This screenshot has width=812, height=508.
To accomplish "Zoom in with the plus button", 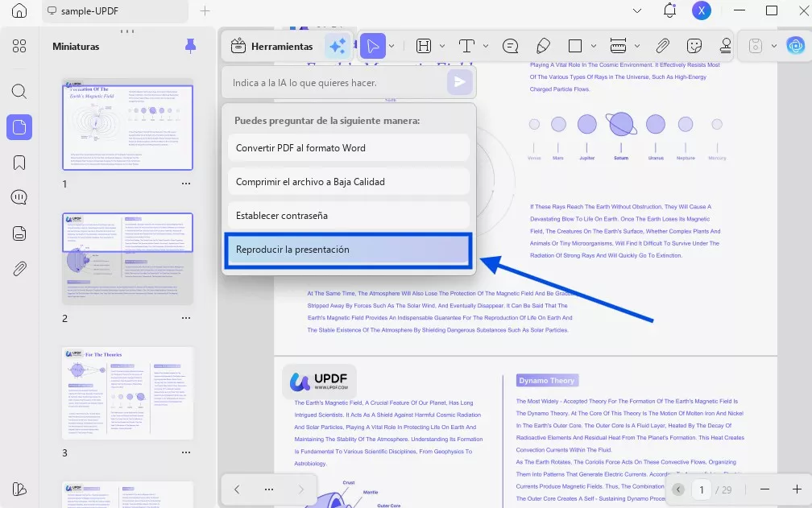I will click(x=797, y=489).
